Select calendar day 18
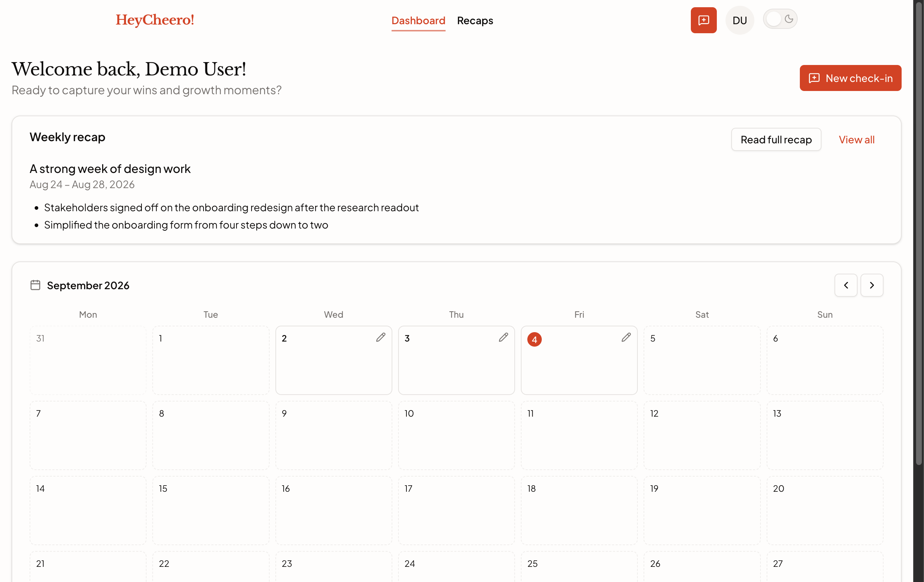The width and height of the screenshot is (924, 582). (x=579, y=511)
